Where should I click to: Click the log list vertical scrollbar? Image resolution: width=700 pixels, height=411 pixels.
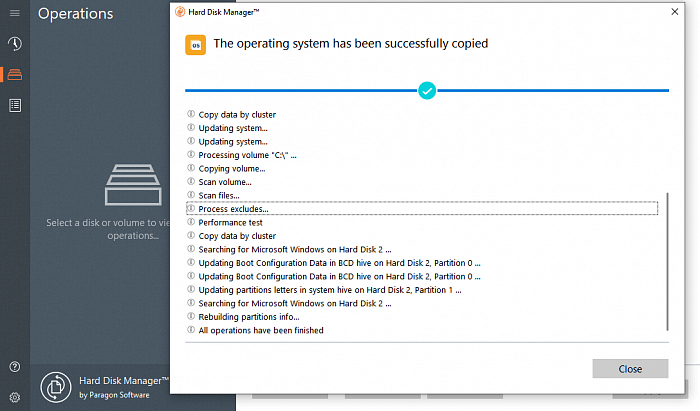668,260
